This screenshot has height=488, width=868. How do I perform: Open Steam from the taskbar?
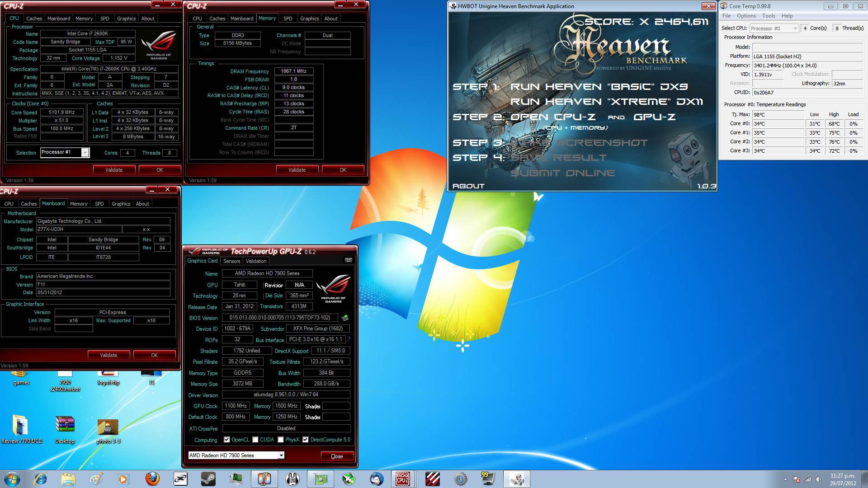208,479
